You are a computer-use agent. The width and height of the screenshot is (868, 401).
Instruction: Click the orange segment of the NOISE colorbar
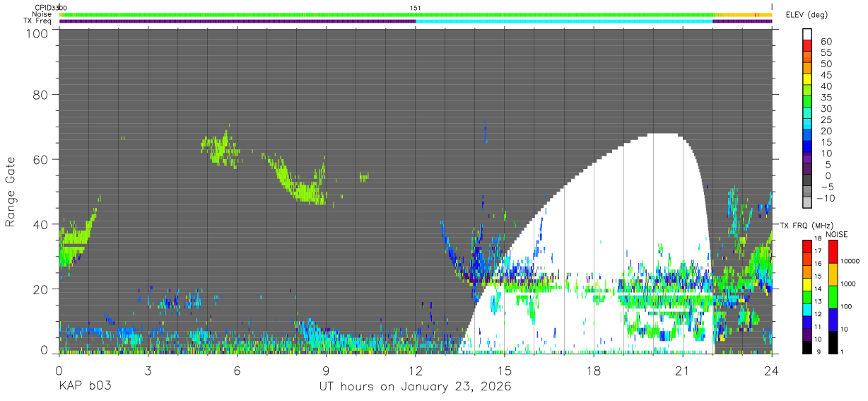832,274
